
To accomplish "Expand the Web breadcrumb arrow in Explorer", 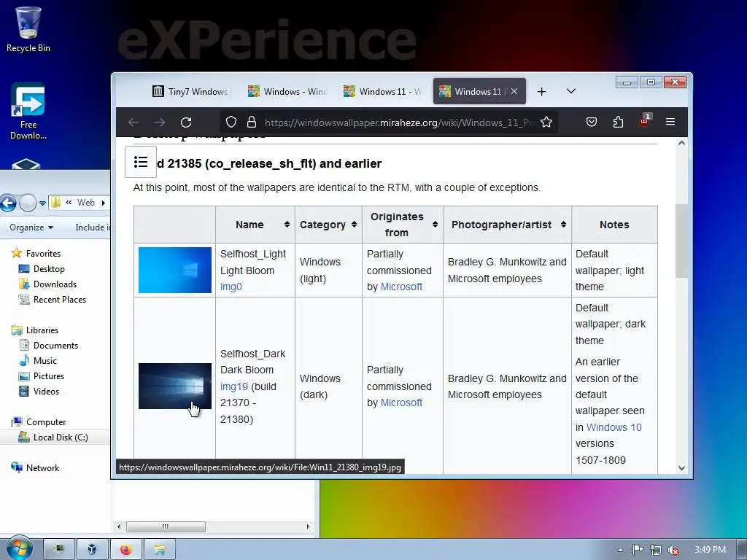I will coord(104,203).
